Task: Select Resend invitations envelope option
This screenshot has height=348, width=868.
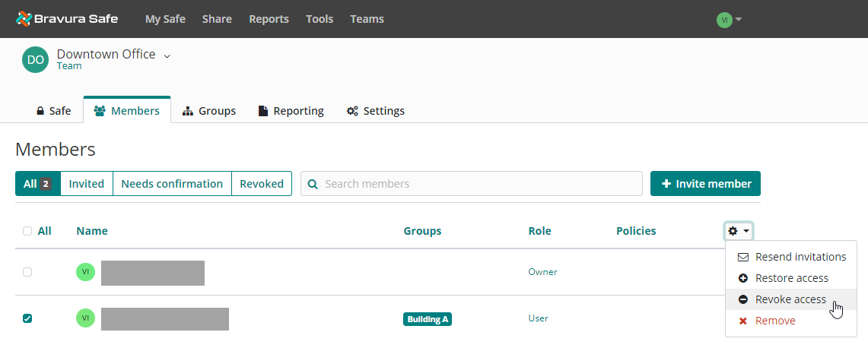Action: click(x=791, y=257)
